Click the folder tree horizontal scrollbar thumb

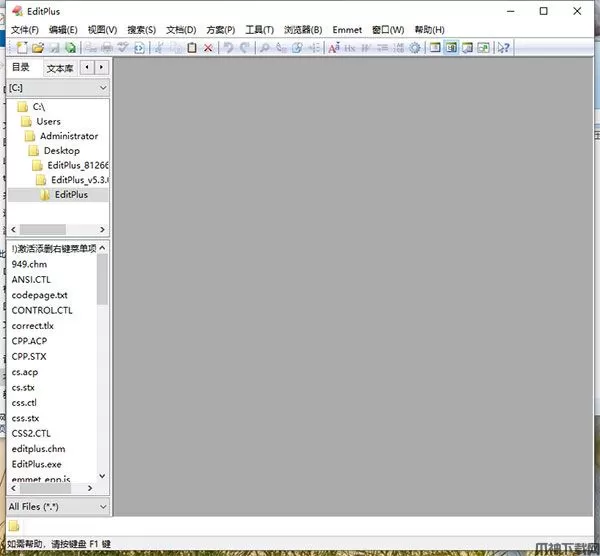pyautogui.click(x=43, y=230)
